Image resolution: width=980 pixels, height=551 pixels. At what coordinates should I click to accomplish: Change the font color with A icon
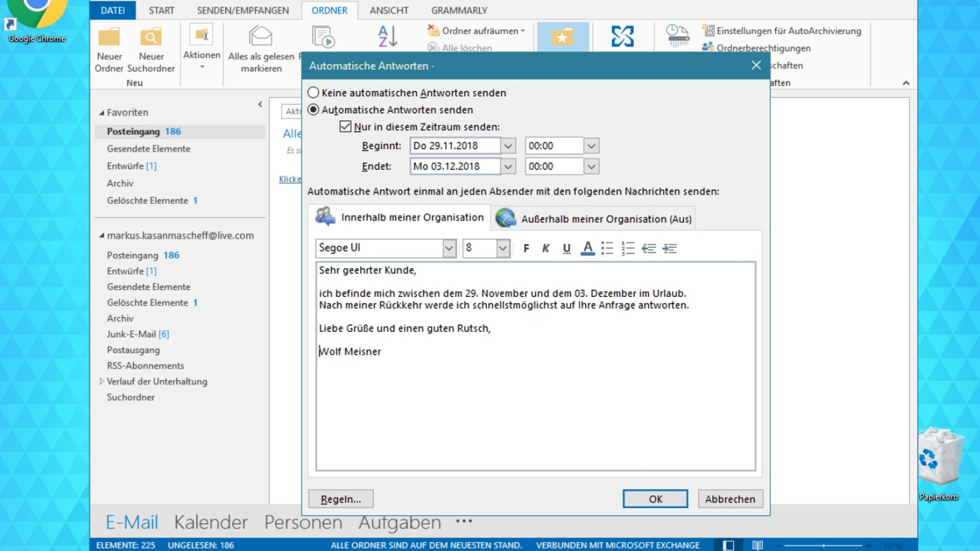587,248
